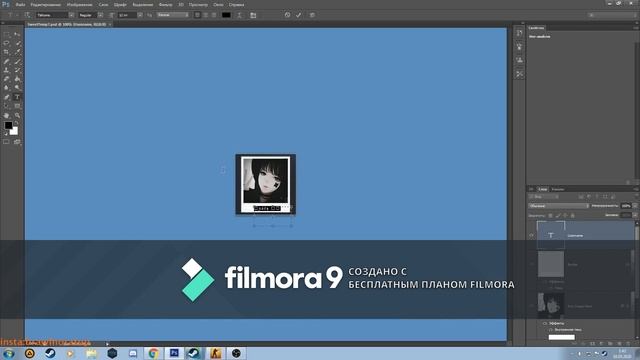640x360 pixels.
Task: Select the Rectangular Marquee tool
Action: coord(6,34)
